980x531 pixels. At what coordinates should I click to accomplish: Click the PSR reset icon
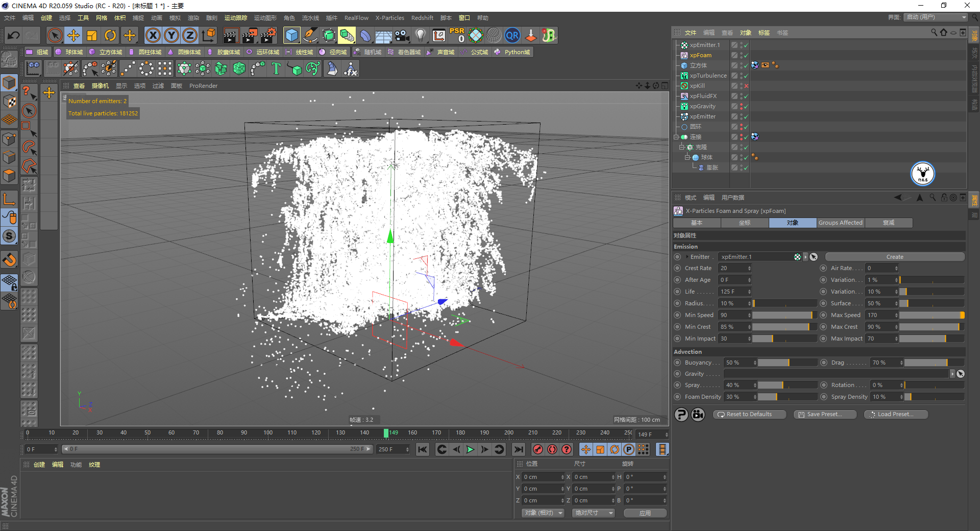[x=457, y=35]
